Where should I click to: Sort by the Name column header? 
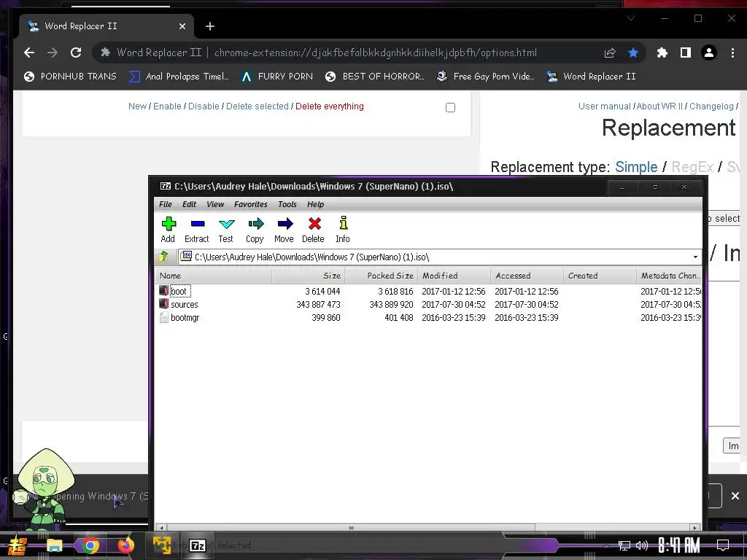point(214,276)
